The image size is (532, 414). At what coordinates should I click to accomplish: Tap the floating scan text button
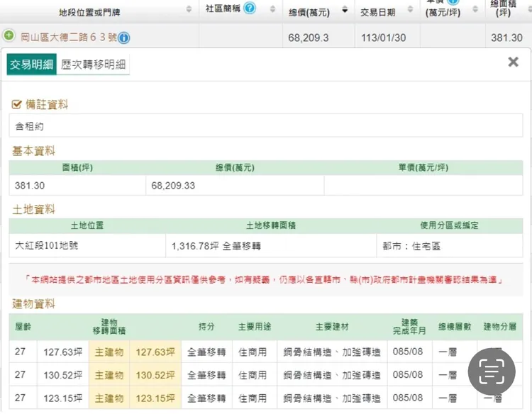pos(492,371)
